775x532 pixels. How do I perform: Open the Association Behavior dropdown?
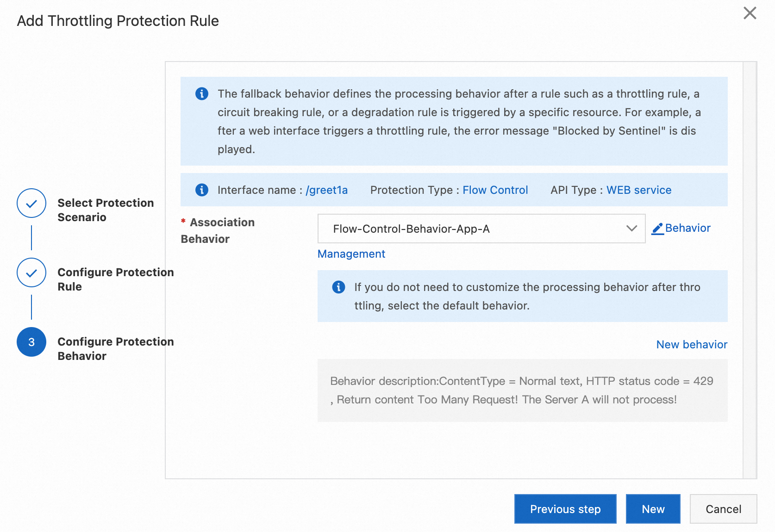click(481, 229)
